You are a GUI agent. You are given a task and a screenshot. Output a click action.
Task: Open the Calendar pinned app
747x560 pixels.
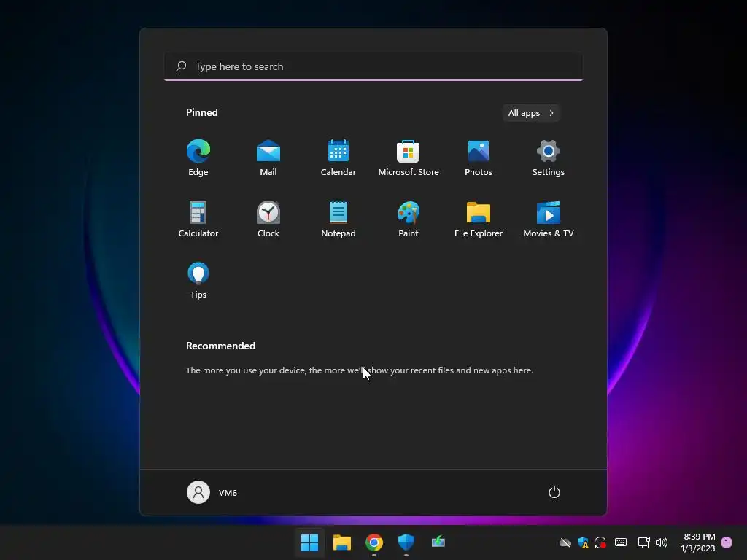pos(338,157)
